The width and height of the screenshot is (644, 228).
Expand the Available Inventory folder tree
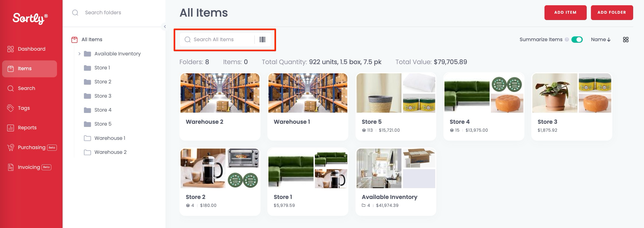click(x=79, y=54)
